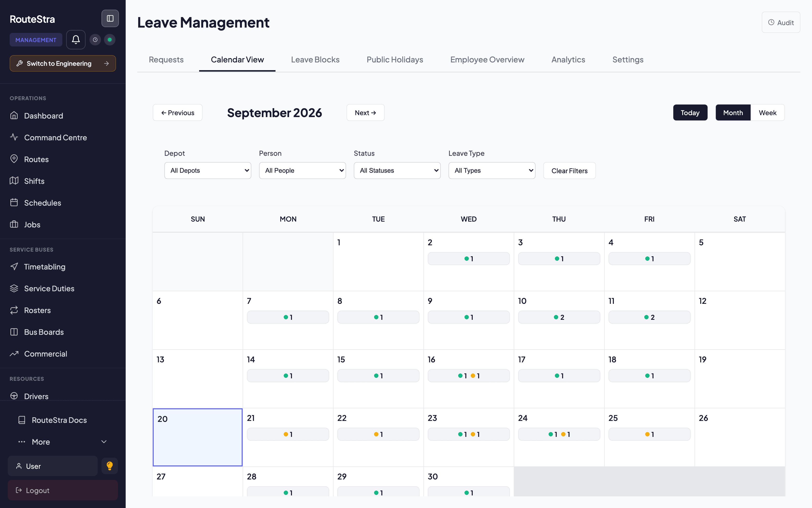The width and height of the screenshot is (812, 508).
Task: Click the Shifts map icon
Action: [14, 181]
